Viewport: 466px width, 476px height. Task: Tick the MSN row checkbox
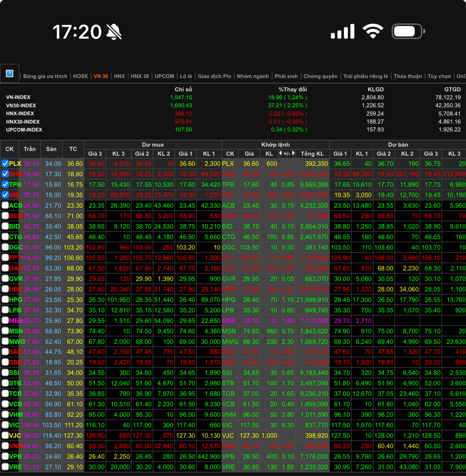(5, 331)
